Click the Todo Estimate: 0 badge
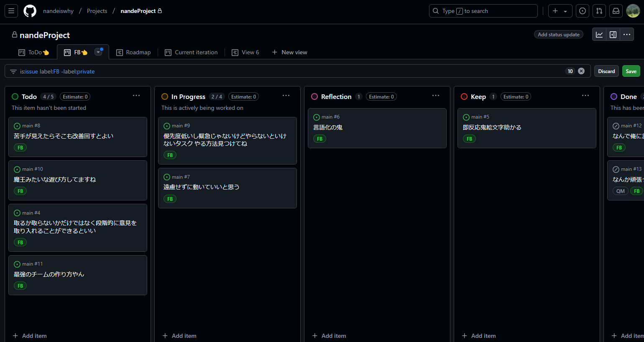 pos(75,96)
